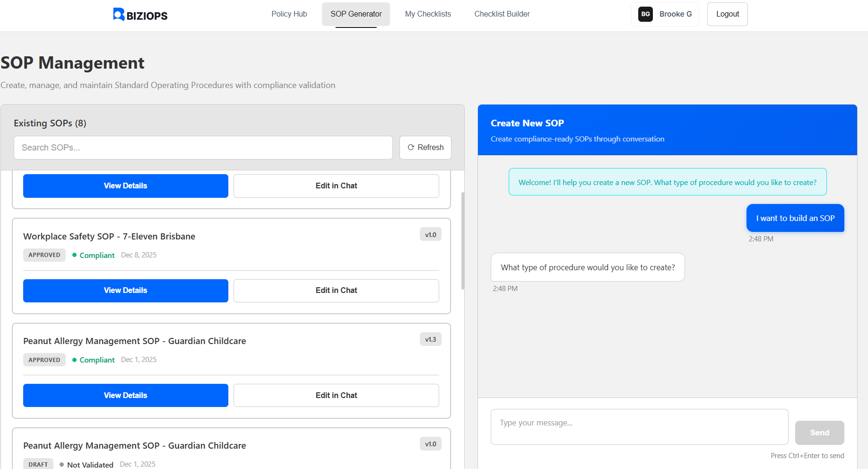The height and width of the screenshot is (469, 868).
Task: Click the DRAFT badge on bottom Peanut Allergy SOP
Action: click(x=38, y=464)
